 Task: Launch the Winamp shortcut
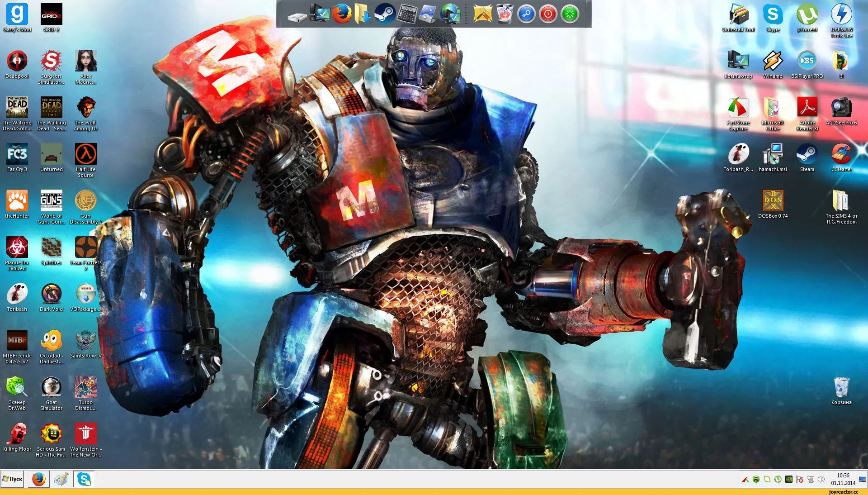tap(773, 64)
